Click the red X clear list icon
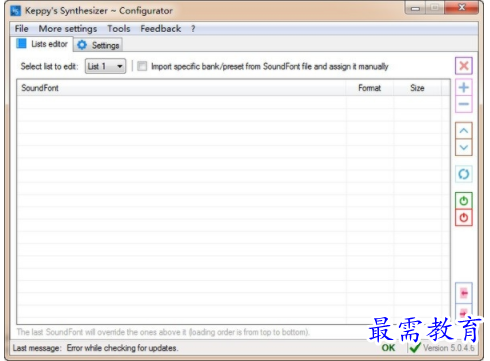Viewport: 490px width, 361px height. [464, 66]
